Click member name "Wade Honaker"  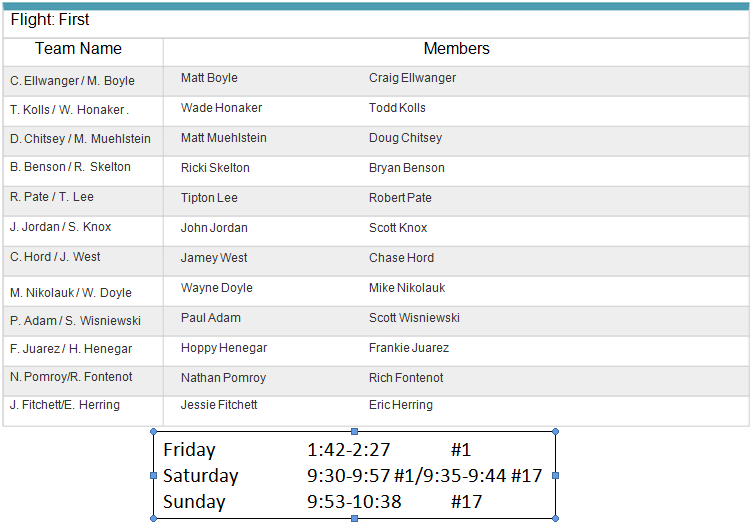221,108
